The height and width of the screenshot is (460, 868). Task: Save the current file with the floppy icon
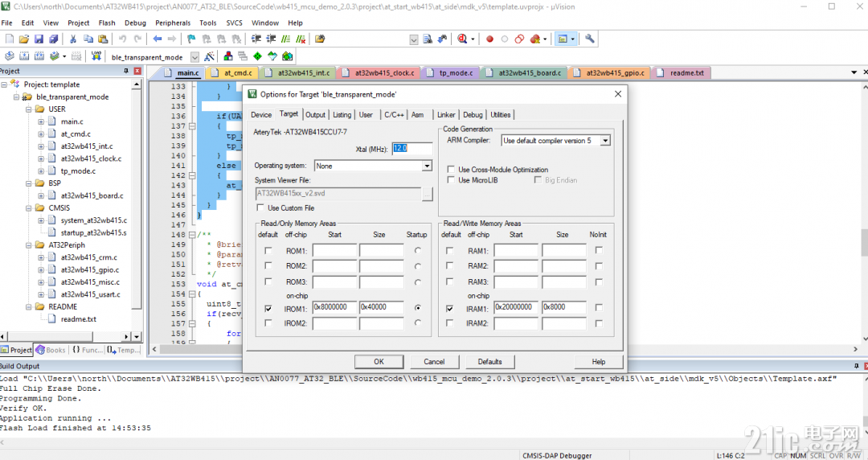pos(39,39)
